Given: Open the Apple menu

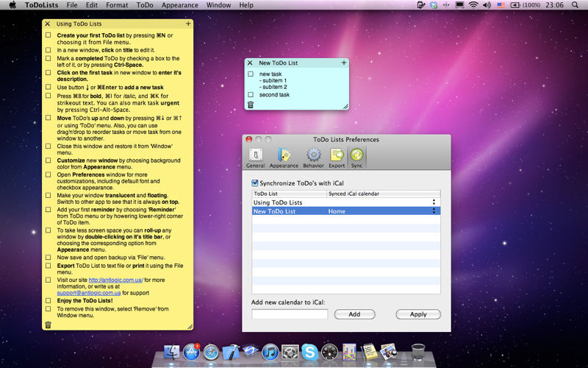Looking at the screenshot, I should click(12, 5).
